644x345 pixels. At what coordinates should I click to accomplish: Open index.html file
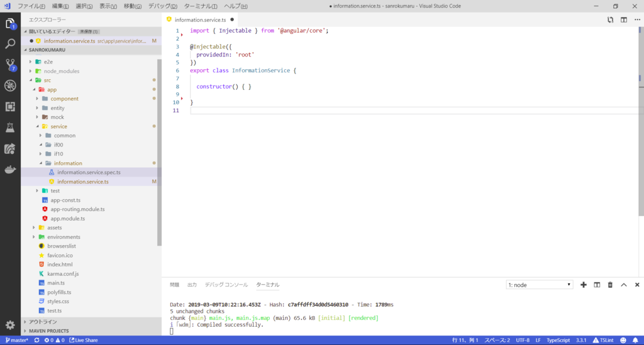click(60, 265)
